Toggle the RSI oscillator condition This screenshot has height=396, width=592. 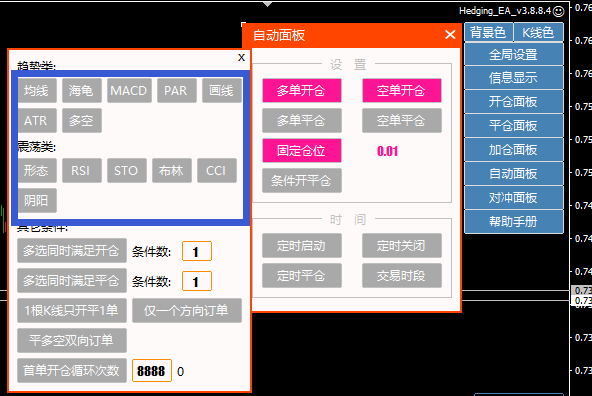click(x=82, y=171)
